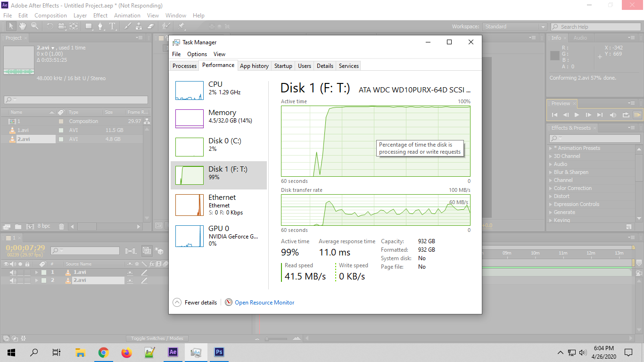This screenshot has width=644, height=362.
Task: Open the Startup tab in Task Manager
Action: 283,66
